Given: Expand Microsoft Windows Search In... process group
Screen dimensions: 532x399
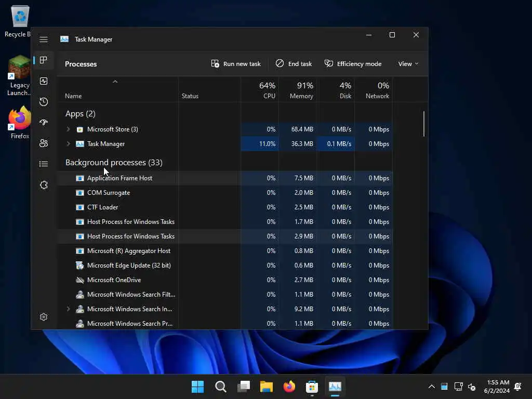Looking at the screenshot, I should (x=68, y=309).
